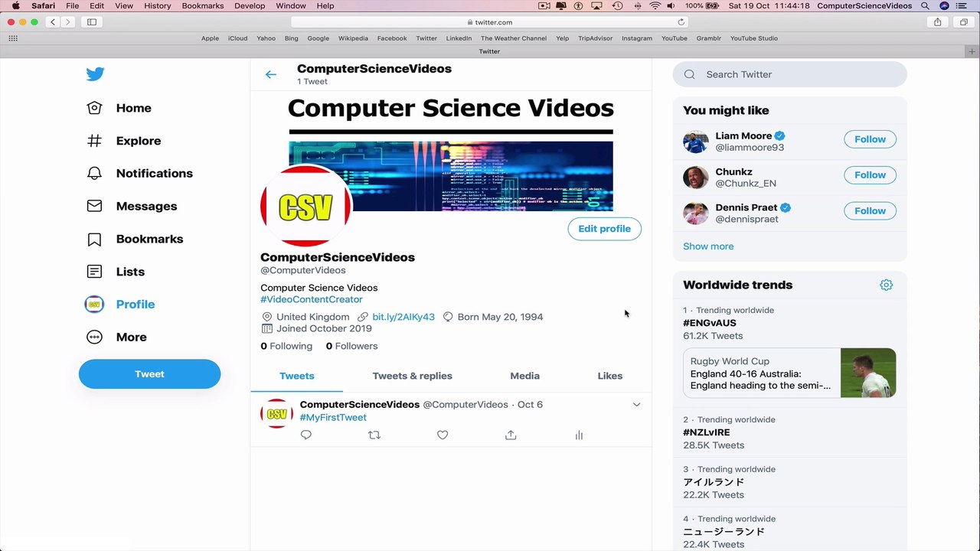Click the twitter.com address bar
Screen dimensions: 980x551
[489, 22]
